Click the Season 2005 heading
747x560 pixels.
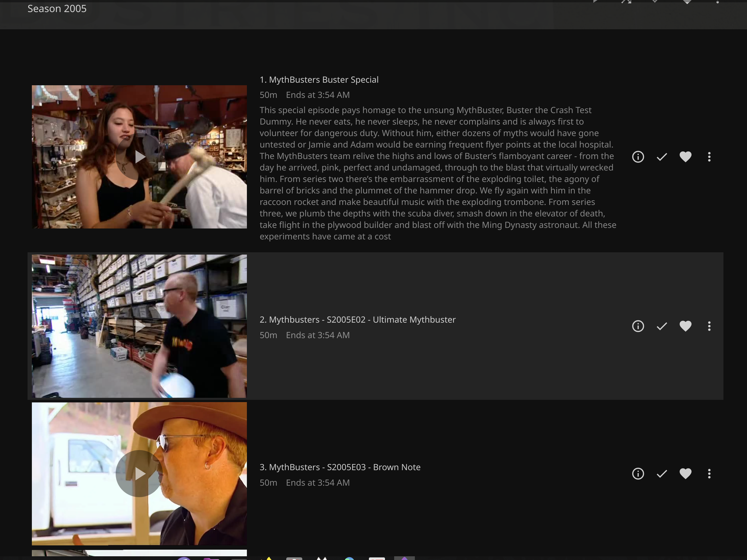(57, 9)
